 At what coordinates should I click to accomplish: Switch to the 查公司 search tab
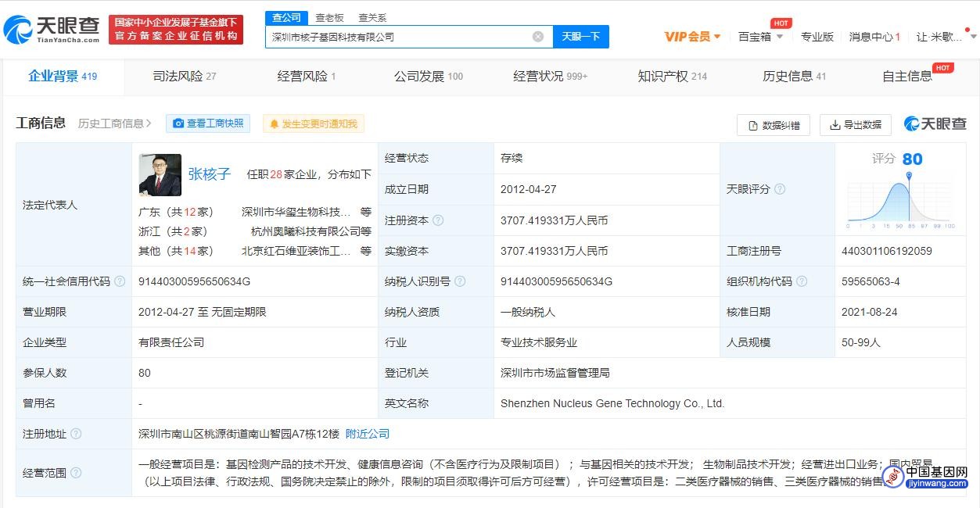tap(286, 17)
